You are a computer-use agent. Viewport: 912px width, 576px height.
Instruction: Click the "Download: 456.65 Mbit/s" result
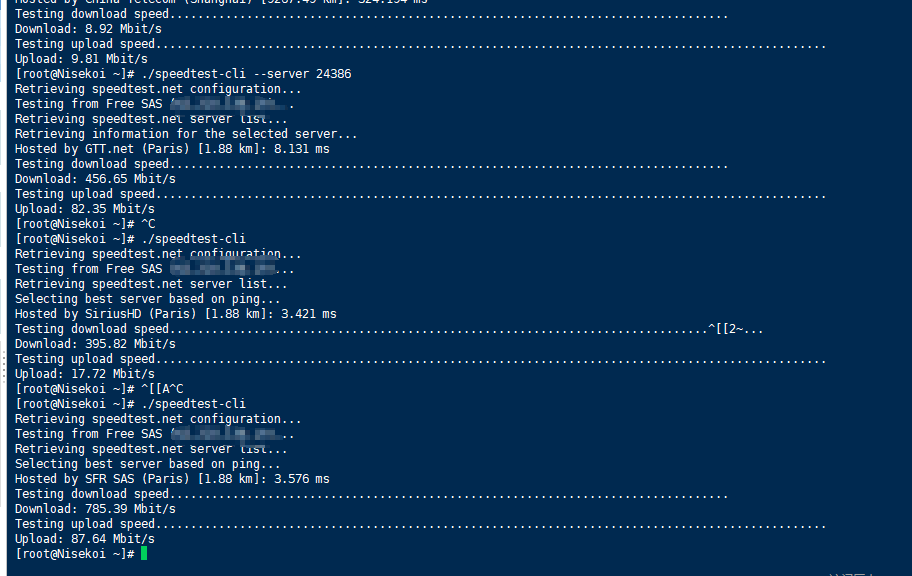pos(95,179)
